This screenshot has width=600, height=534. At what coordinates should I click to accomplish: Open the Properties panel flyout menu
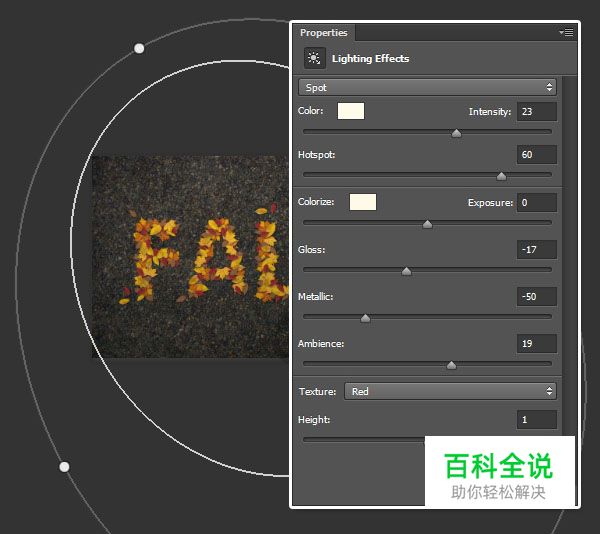point(566,33)
